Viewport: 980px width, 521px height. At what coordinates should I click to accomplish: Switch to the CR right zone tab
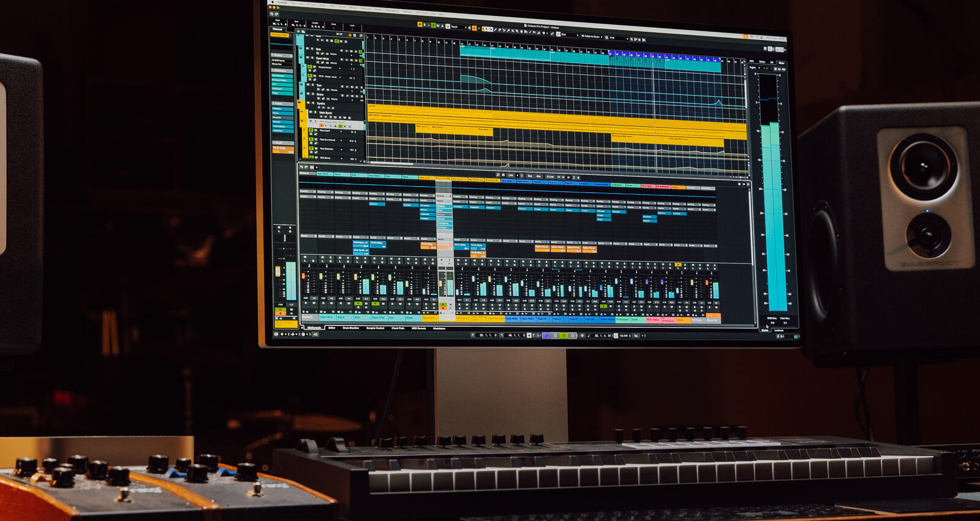(x=772, y=63)
